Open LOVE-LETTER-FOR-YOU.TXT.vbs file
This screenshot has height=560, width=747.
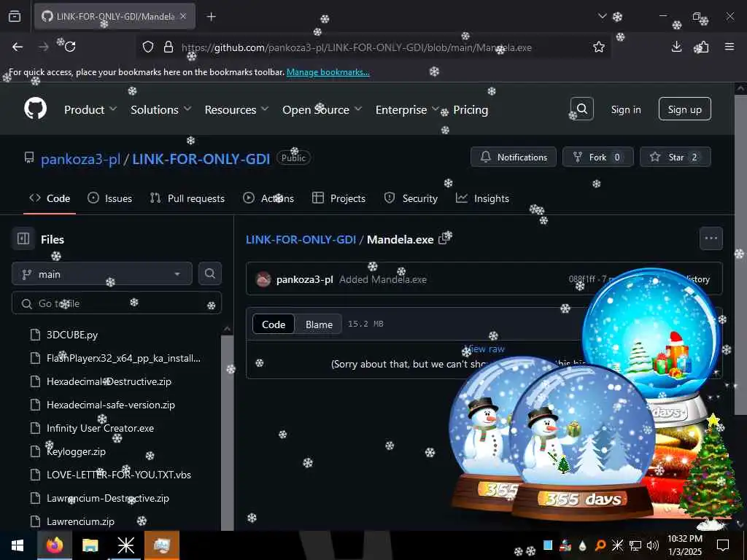tap(119, 475)
